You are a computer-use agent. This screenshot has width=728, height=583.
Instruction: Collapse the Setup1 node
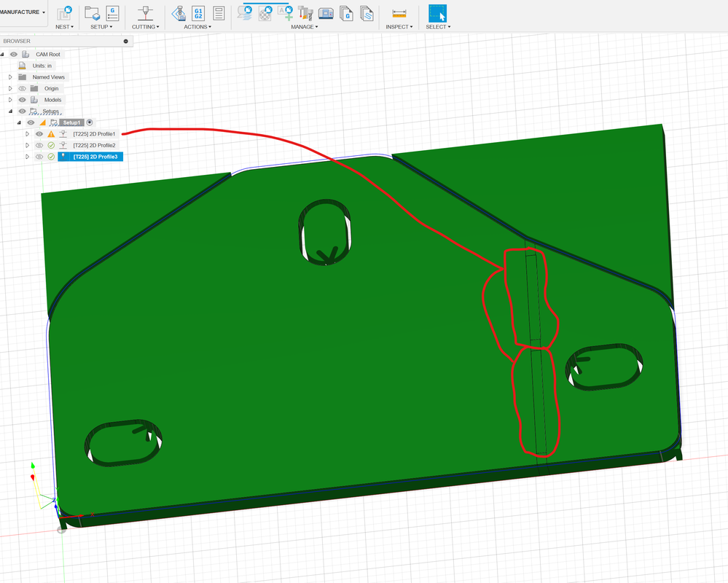[x=19, y=123]
